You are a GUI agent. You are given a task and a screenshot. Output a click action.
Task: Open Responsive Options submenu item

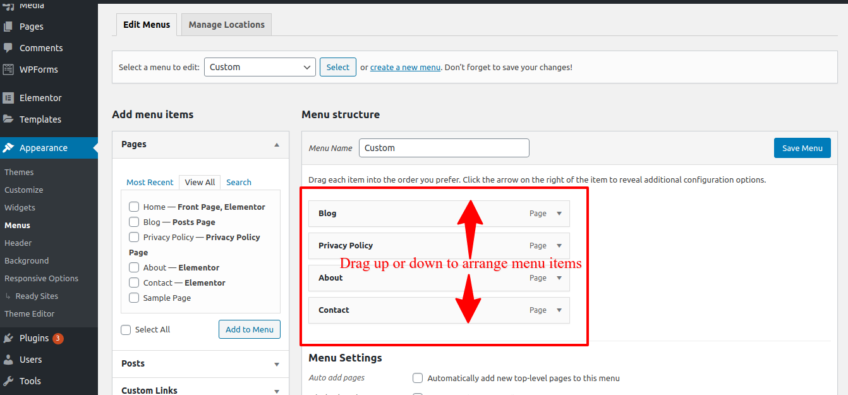41,278
